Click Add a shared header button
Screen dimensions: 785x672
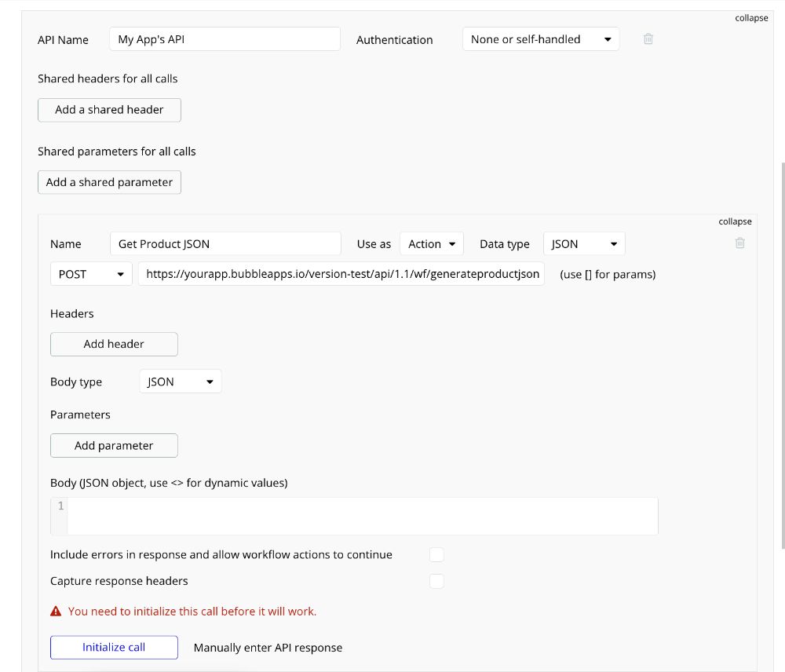(x=109, y=110)
